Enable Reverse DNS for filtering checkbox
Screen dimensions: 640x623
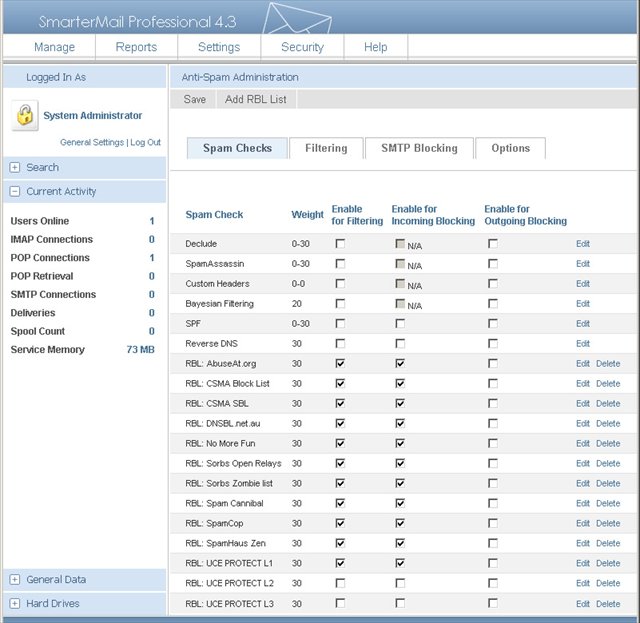coord(340,344)
